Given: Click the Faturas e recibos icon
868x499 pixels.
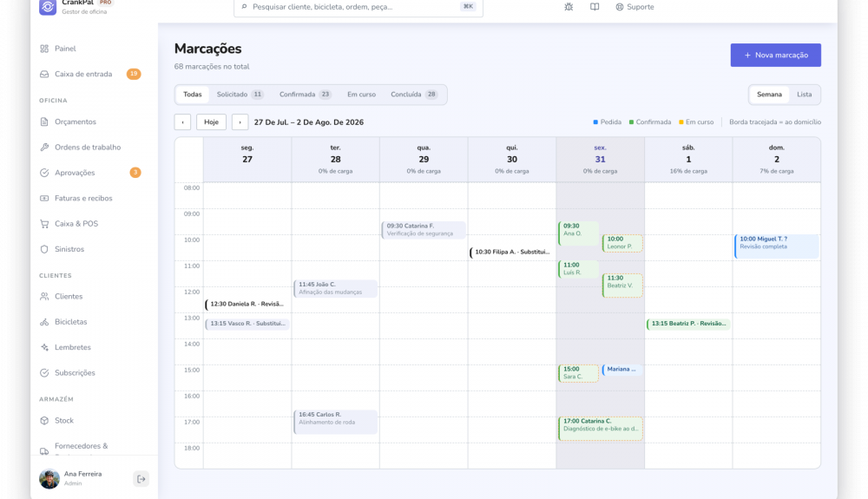Looking at the screenshot, I should pyautogui.click(x=44, y=198).
